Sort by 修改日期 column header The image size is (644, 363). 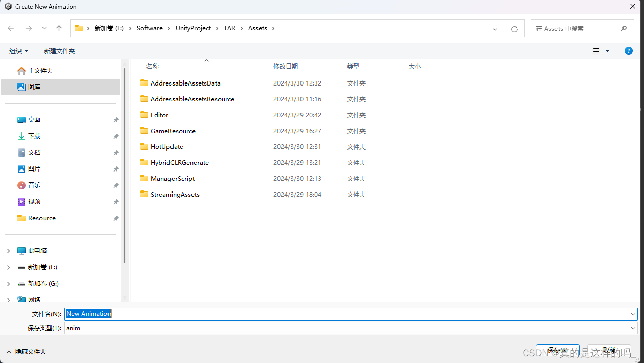point(286,67)
